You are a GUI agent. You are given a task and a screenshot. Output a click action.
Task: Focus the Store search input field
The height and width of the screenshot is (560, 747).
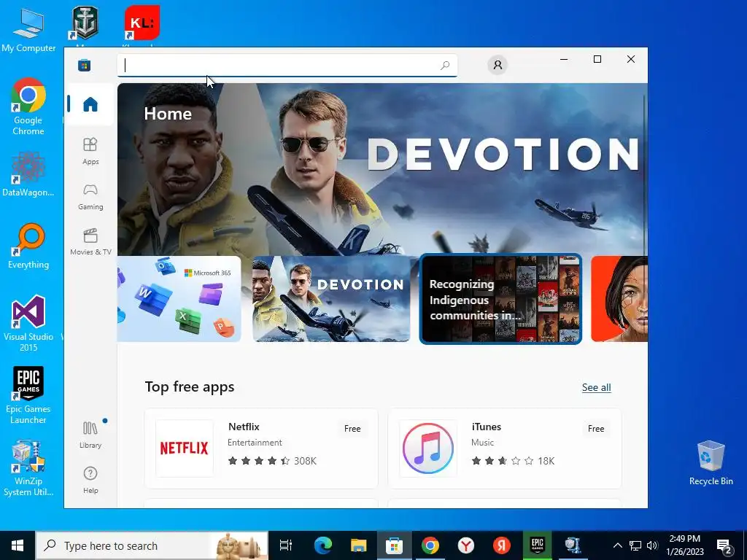point(287,65)
